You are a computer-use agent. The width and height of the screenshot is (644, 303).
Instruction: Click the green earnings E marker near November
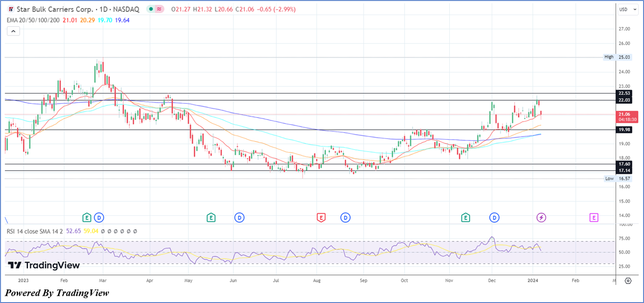click(x=465, y=218)
